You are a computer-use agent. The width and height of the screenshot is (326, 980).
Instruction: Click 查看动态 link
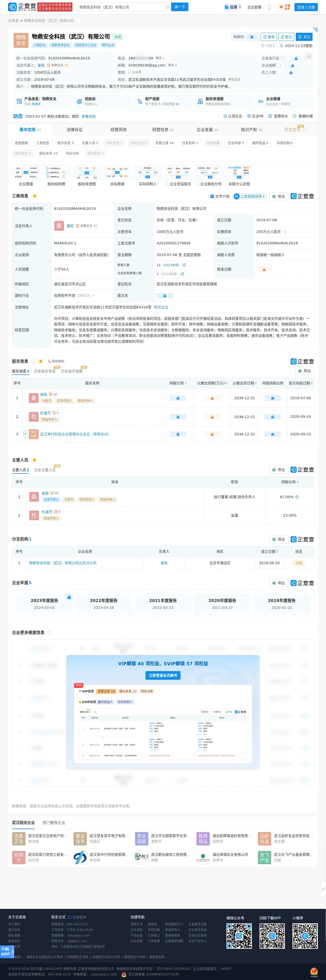click(x=89, y=116)
